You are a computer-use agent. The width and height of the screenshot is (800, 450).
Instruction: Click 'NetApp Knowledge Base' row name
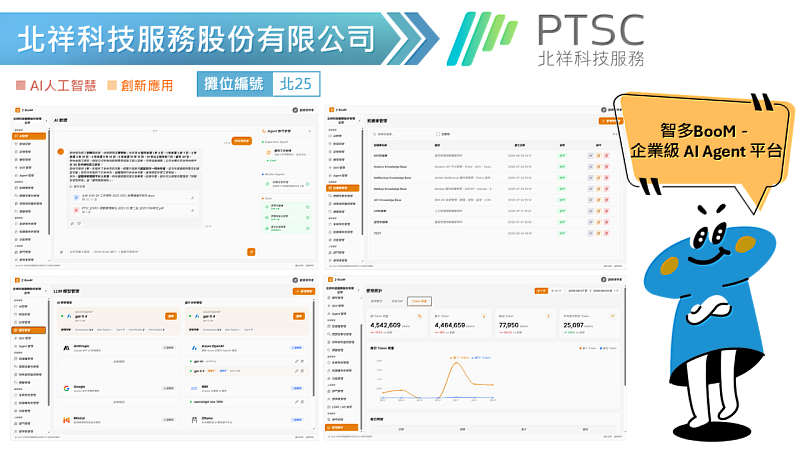tap(390, 189)
